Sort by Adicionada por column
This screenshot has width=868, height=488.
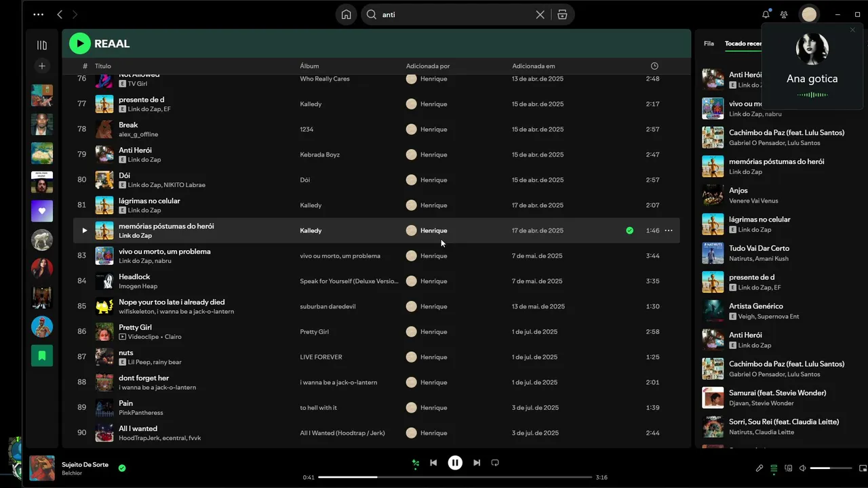428,66
